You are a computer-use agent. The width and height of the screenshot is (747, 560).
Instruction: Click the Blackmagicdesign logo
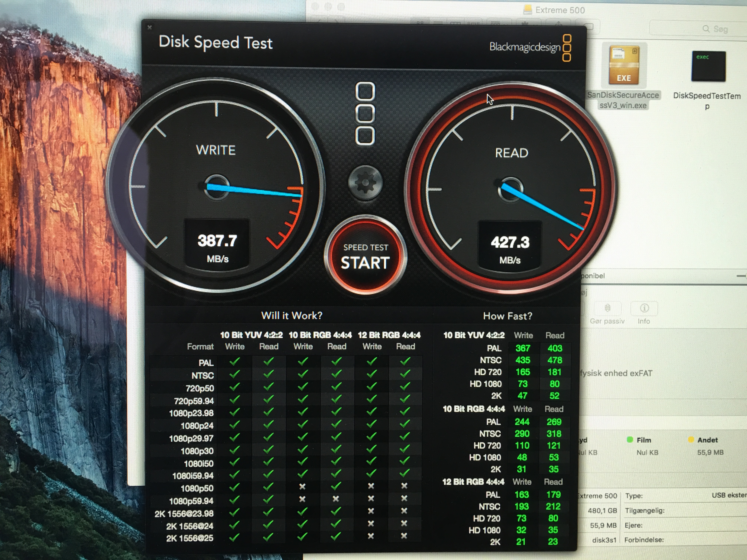point(530,48)
